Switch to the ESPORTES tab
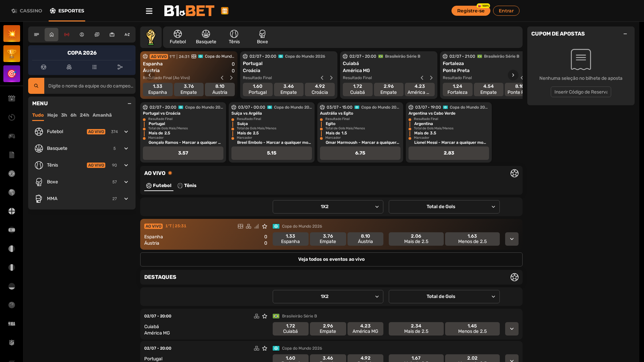The height and width of the screenshot is (362, 644). (67, 11)
